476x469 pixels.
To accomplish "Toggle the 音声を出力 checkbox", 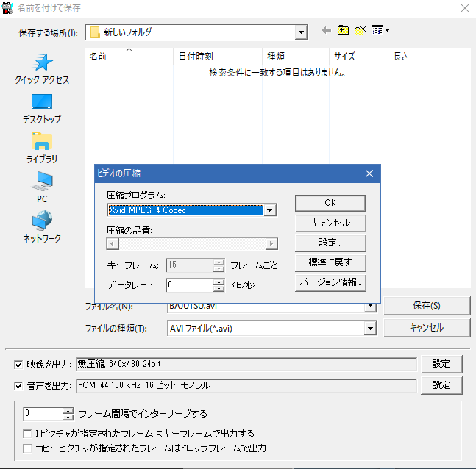I will click(19, 386).
